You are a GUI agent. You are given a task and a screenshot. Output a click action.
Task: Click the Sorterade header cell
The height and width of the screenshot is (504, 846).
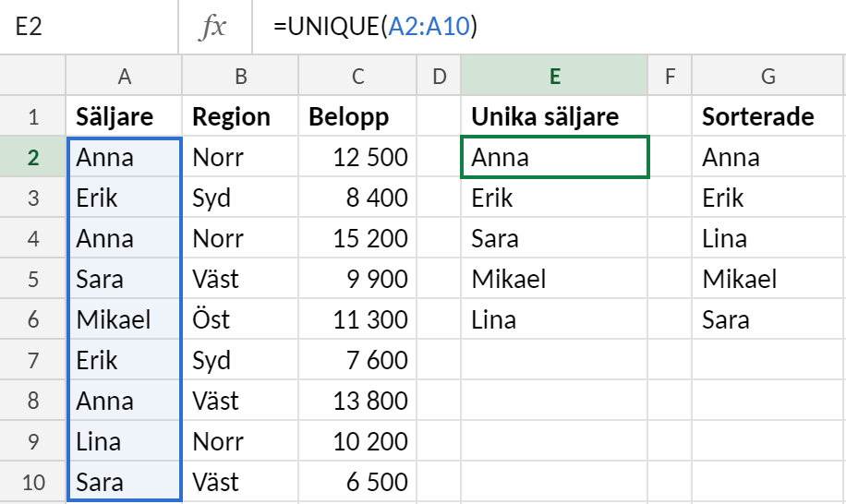pyautogui.click(x=768, y=116)
